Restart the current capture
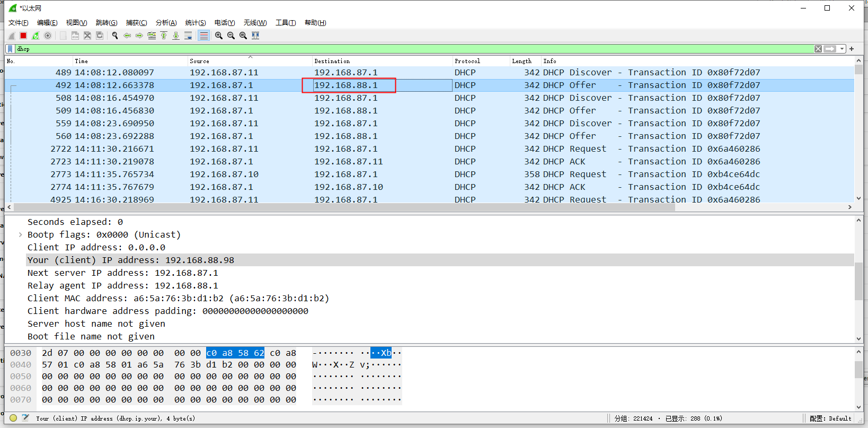The image size is (868, 428). coord(36,36)
